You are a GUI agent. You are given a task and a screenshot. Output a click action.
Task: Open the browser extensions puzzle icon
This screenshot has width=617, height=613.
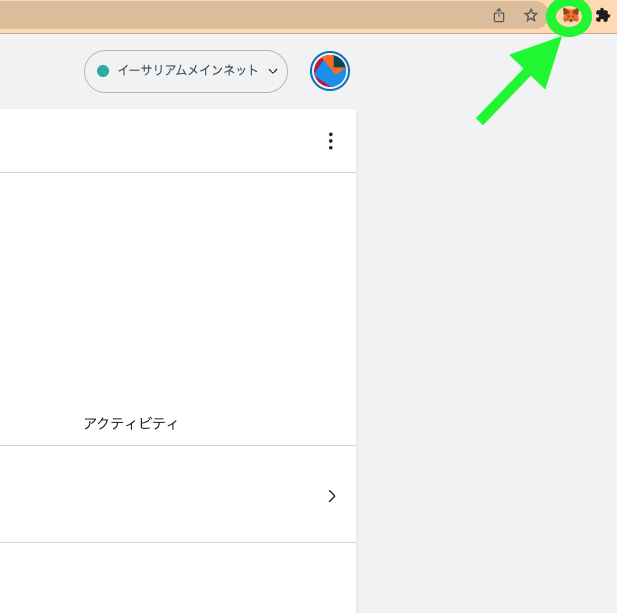pyautogui.click(x=602, y=16)
